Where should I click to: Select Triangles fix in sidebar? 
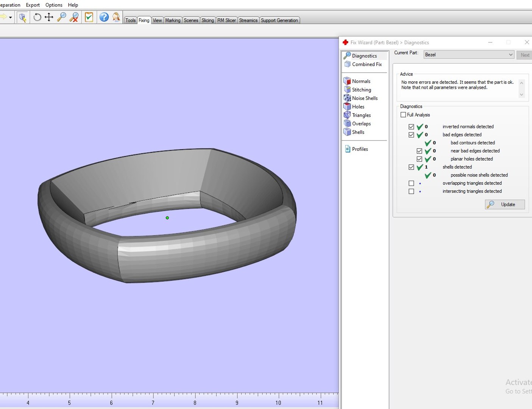pos(357,115)
